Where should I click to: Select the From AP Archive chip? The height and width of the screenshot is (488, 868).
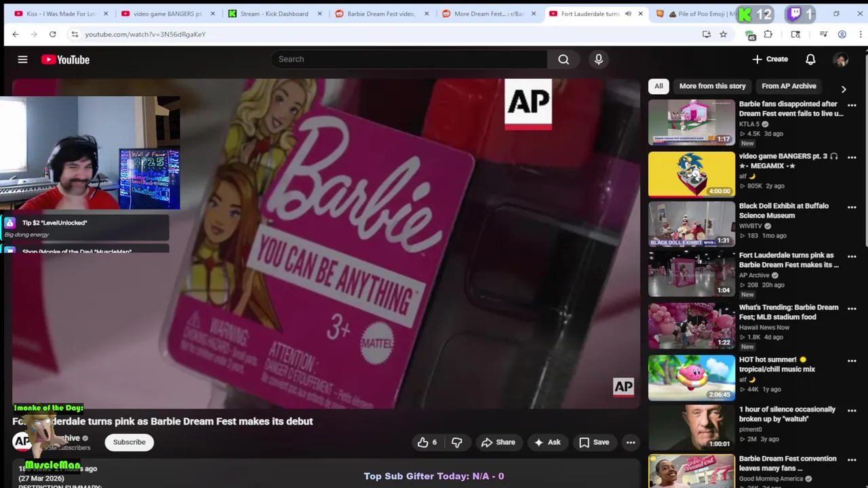pos(789,86)
